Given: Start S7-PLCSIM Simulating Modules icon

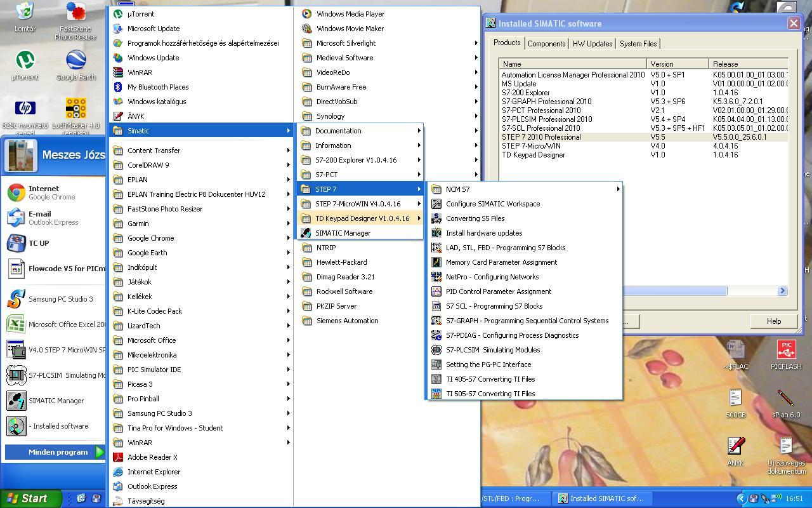Looking at the screenshot, I should 436,350.
